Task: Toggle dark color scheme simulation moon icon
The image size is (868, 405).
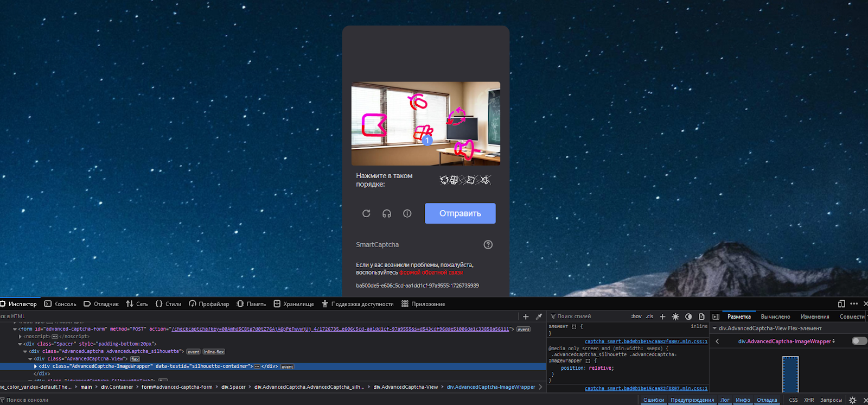Action: coord(688,317)
